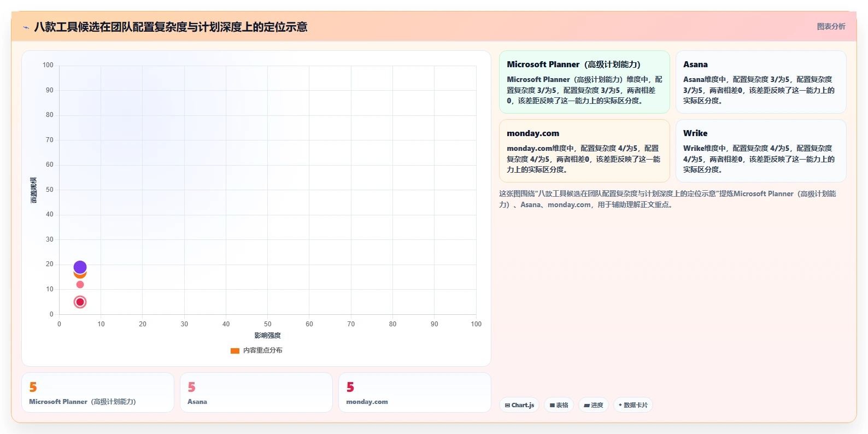Viewport: 868px width, 434px height.
Task: Click the Microsoft Planner stat card showing 5
Action: [x=98, y=392]
